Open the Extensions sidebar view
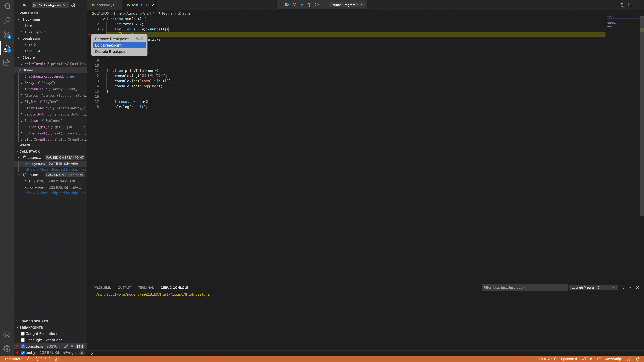This screenshot has height=362, width=644. tap(7, 62)
